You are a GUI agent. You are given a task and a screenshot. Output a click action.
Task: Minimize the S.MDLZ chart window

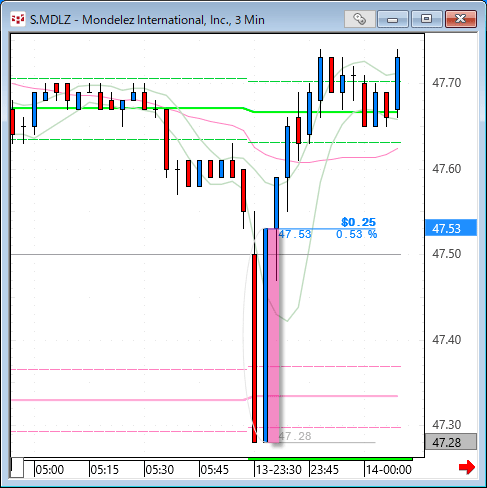click(393, 19)
